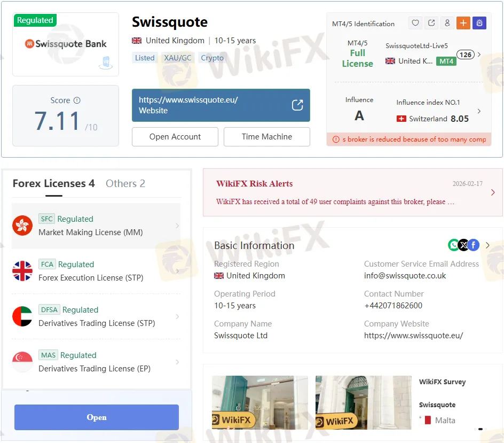
Task: Click the Swissquote Bank logo
Action: click(66, 44)
